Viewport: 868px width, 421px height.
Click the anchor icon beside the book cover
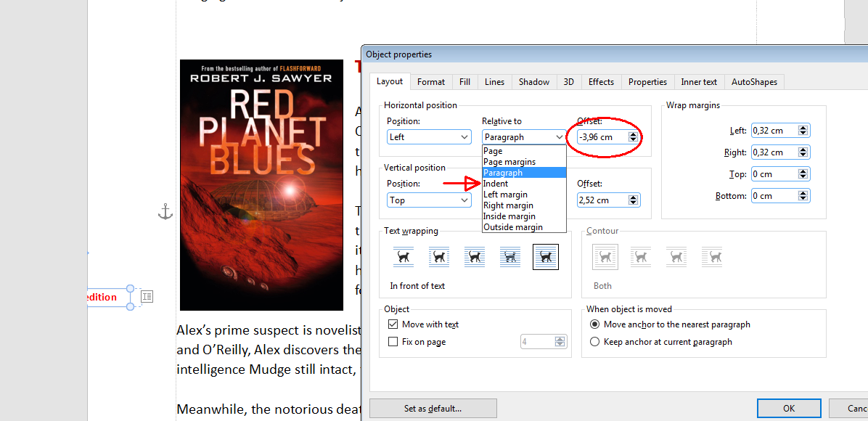click(x=165, y=212)
